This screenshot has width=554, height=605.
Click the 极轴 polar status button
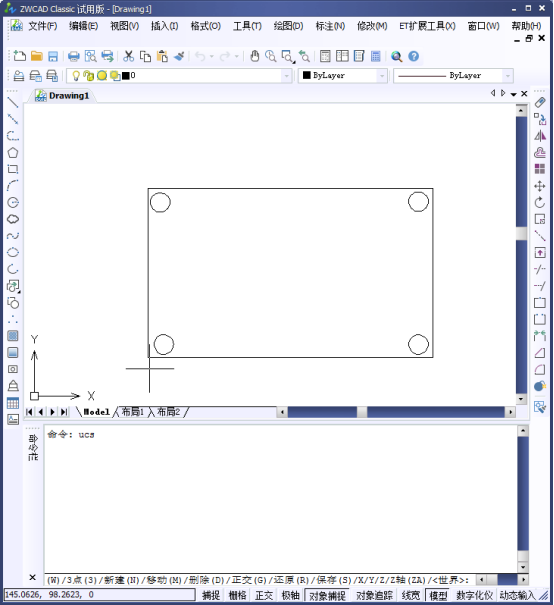291,595
